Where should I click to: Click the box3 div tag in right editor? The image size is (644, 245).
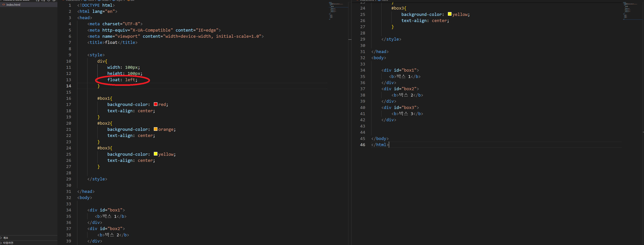pos(400,107)
